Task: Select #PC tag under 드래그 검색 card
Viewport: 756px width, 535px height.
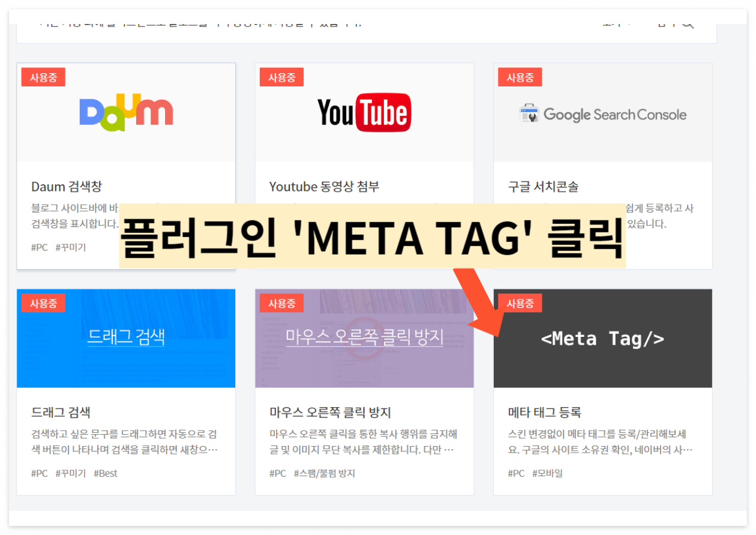Action: click(39, 473)
